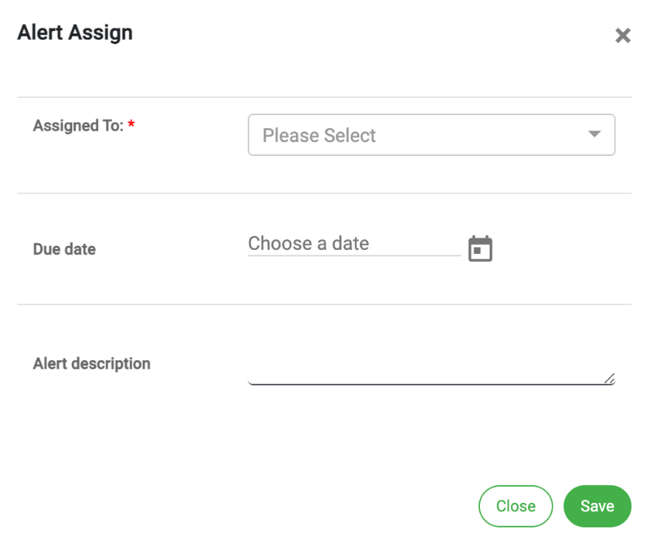Click the blank header area beside the title
The height and width of the screenshot is (547, 650).
(370, 35)
